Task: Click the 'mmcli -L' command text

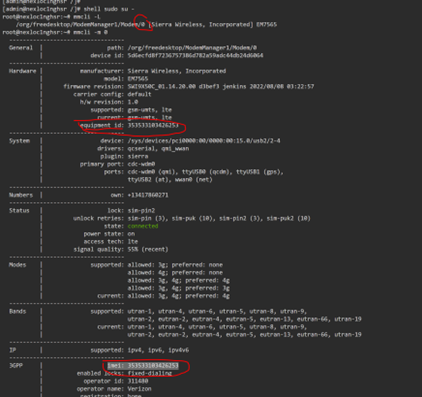Action: pyautogui.click(x=87, y=17)
